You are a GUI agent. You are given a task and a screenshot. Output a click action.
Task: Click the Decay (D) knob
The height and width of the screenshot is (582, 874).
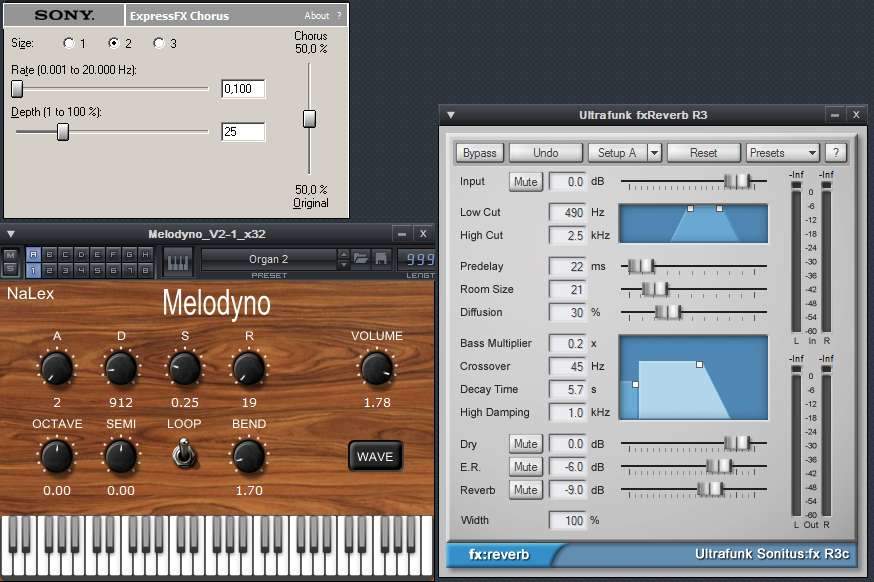(121, 368)
